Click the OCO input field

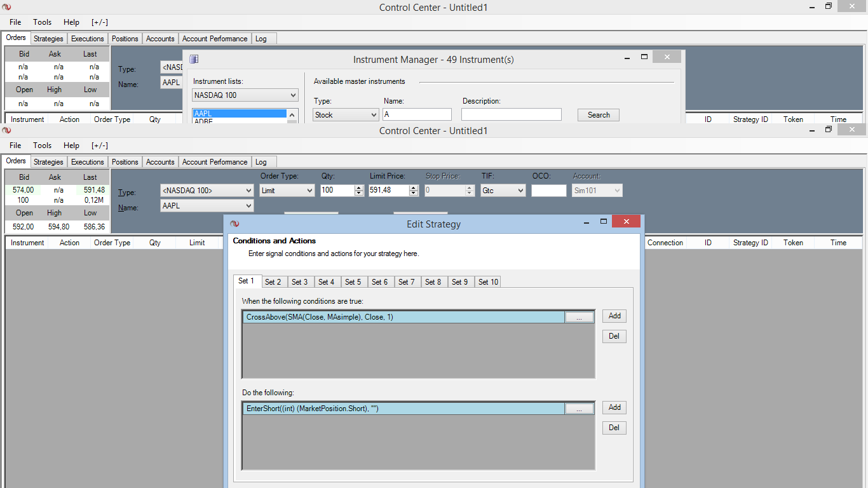(x=549, y=191)
